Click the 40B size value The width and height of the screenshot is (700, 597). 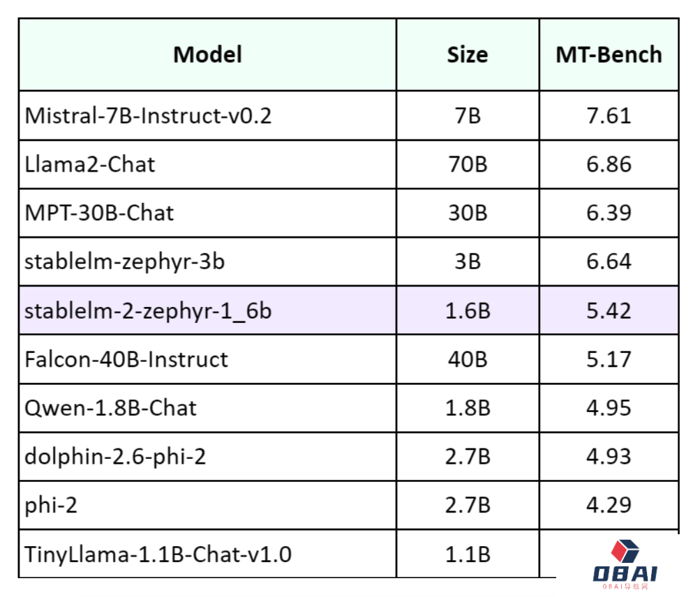click(467, 359)
